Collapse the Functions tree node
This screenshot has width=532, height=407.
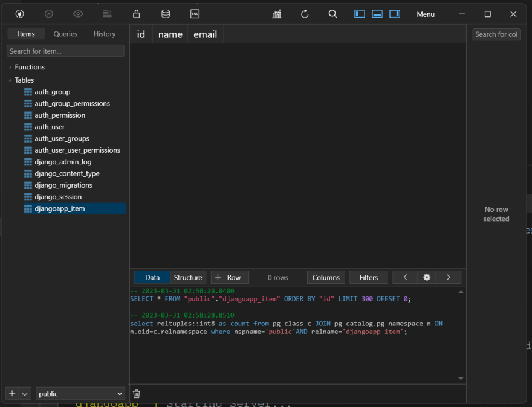click(10, 67)
